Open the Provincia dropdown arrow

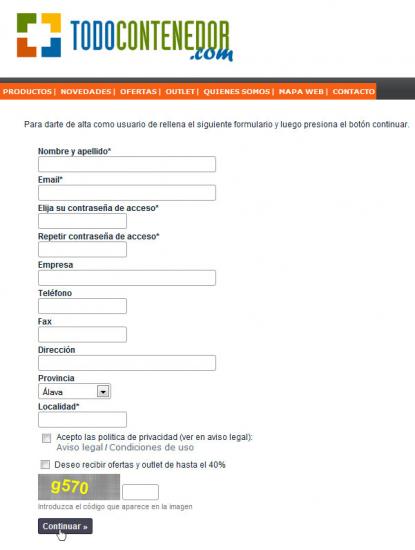(103, 391)
